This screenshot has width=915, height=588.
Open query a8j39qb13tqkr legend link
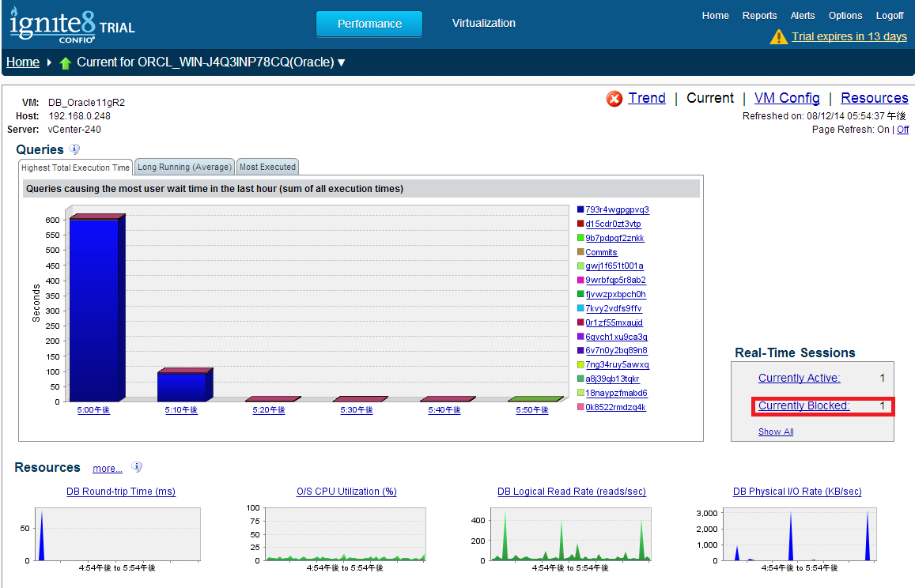click(612, 379)
